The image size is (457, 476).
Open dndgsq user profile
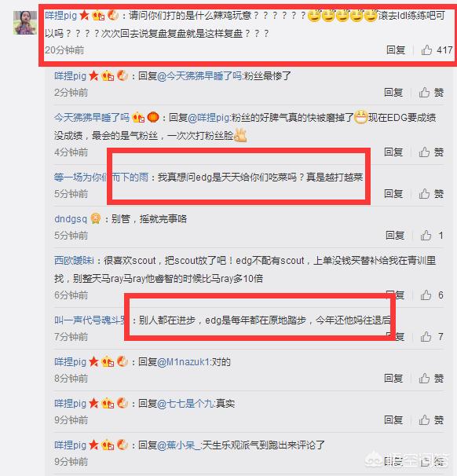(x=71, y=219)
